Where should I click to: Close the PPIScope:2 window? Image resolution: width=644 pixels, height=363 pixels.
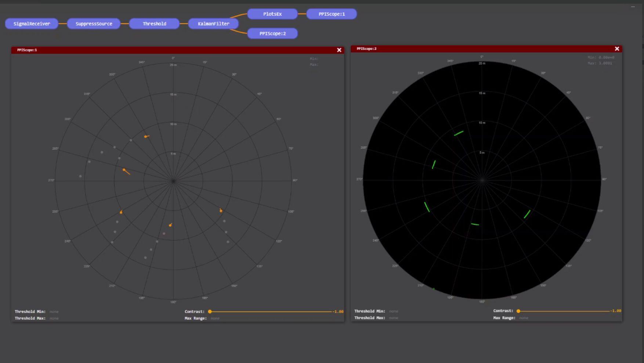(617, 48)
